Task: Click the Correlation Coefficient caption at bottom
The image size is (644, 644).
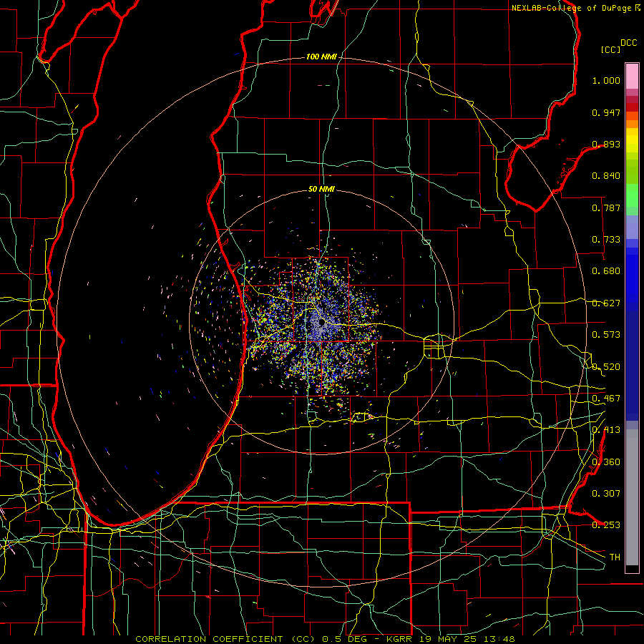Action: click(x=325, y=639)
